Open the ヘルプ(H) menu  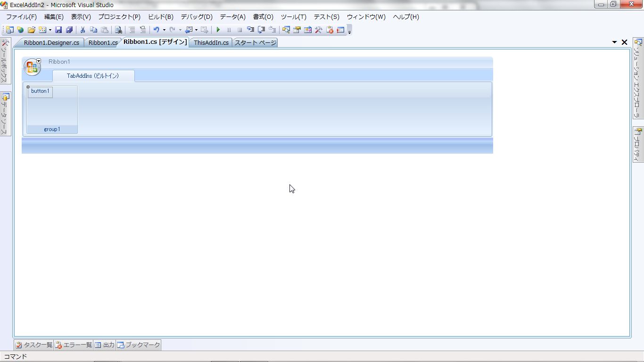point(406,17)
